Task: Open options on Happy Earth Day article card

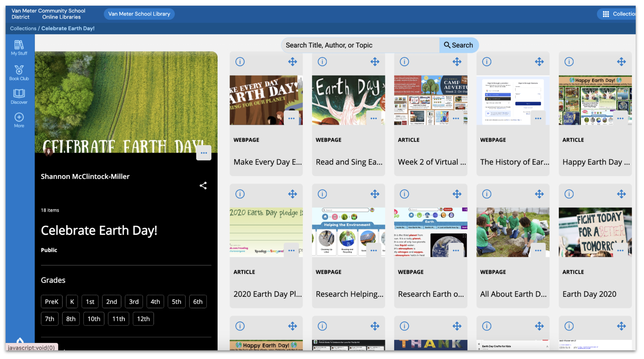Action: tap(620, 118)
